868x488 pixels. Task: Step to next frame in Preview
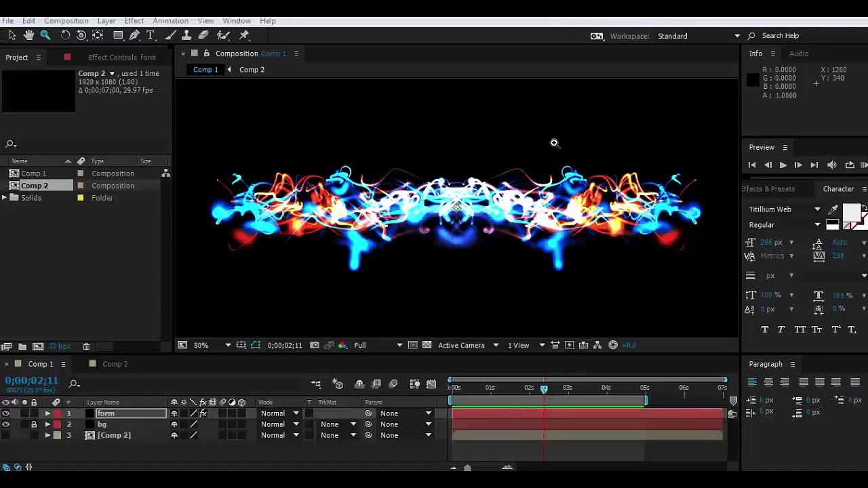[798, 165]
